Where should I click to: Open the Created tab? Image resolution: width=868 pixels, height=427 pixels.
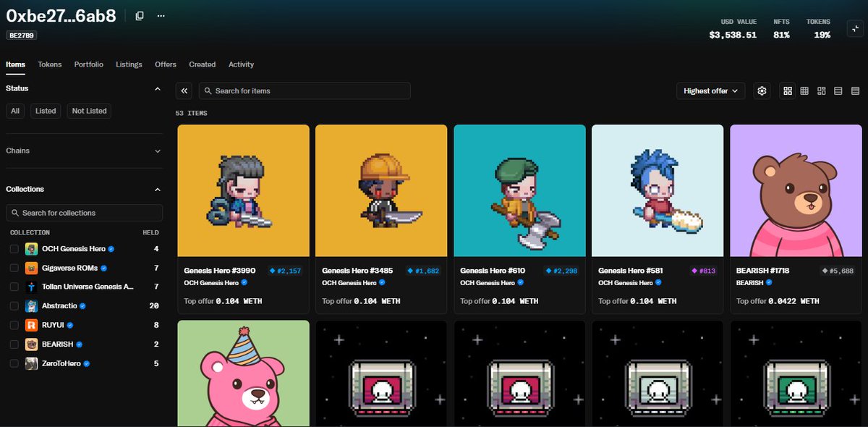click(203, 64)
